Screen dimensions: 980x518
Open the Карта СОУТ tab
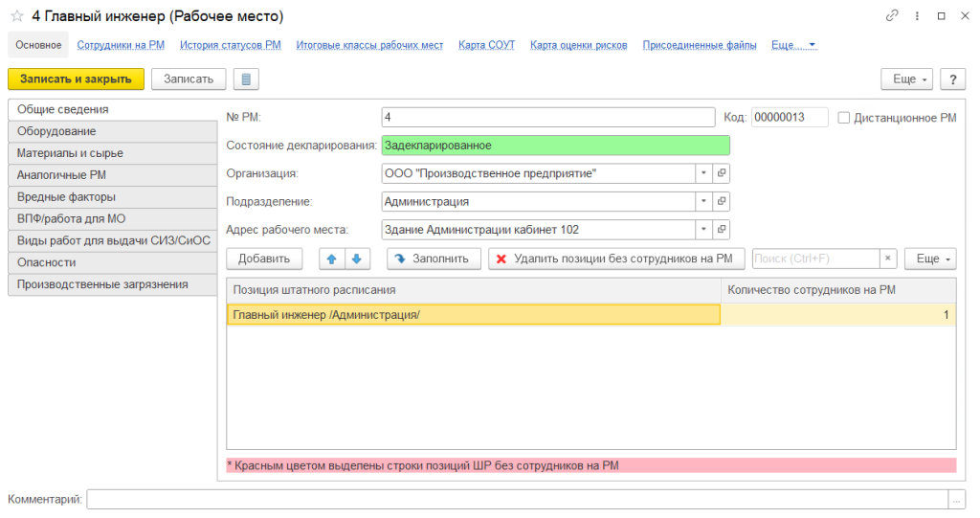point(486,45)
